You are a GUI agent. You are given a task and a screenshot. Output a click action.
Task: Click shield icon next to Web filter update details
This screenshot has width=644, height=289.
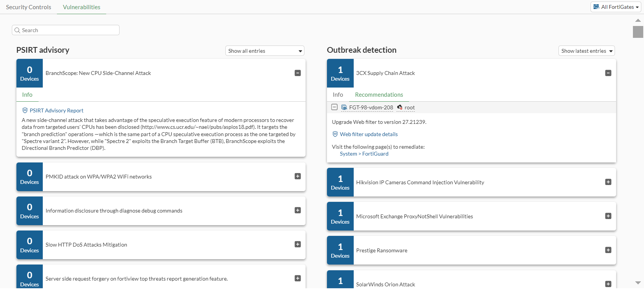point(335,134)
